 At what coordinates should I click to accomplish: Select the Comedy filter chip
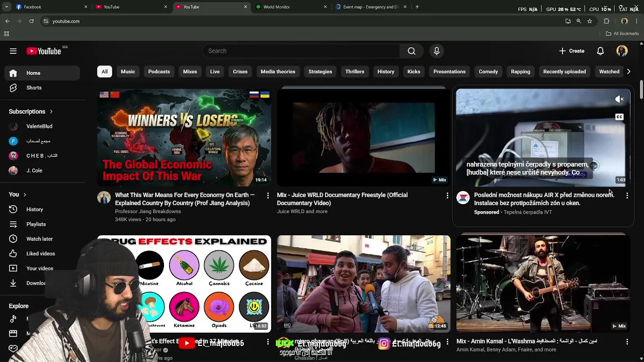click(488, 71)
